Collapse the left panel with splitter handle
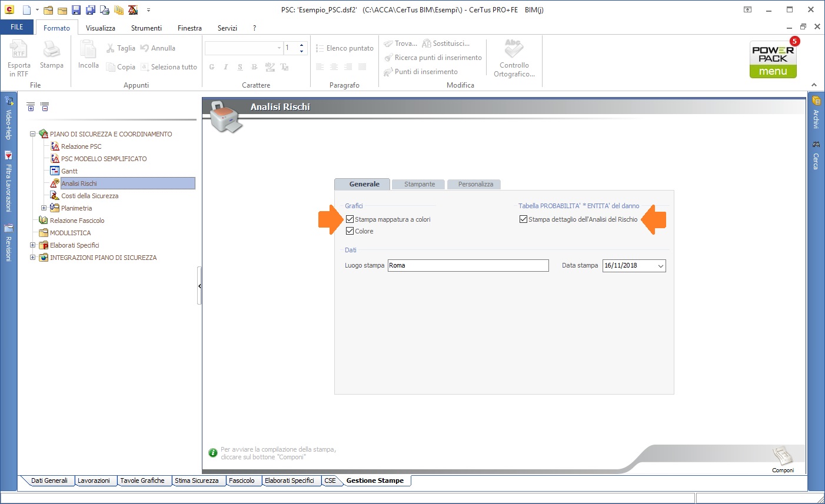 (x=199, y=286)
